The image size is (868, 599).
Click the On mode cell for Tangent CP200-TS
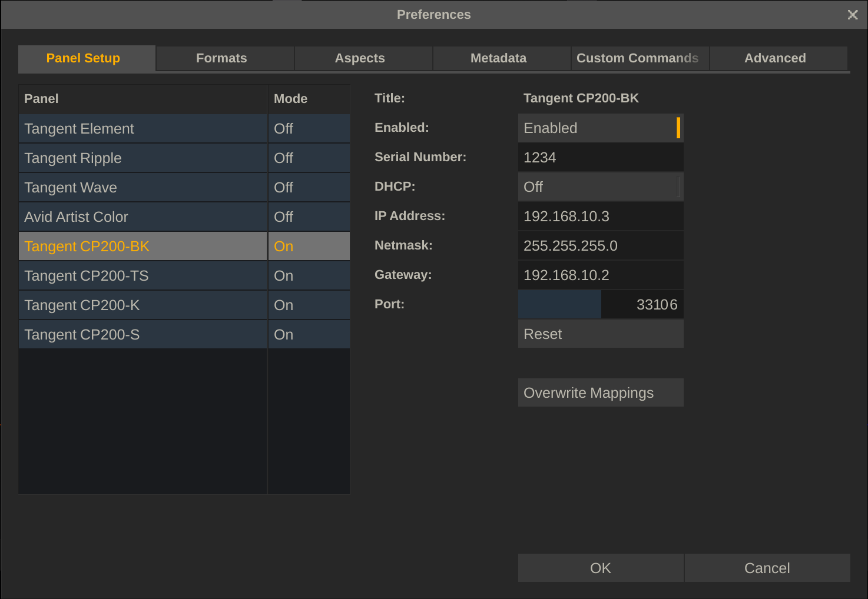(309, 275)
